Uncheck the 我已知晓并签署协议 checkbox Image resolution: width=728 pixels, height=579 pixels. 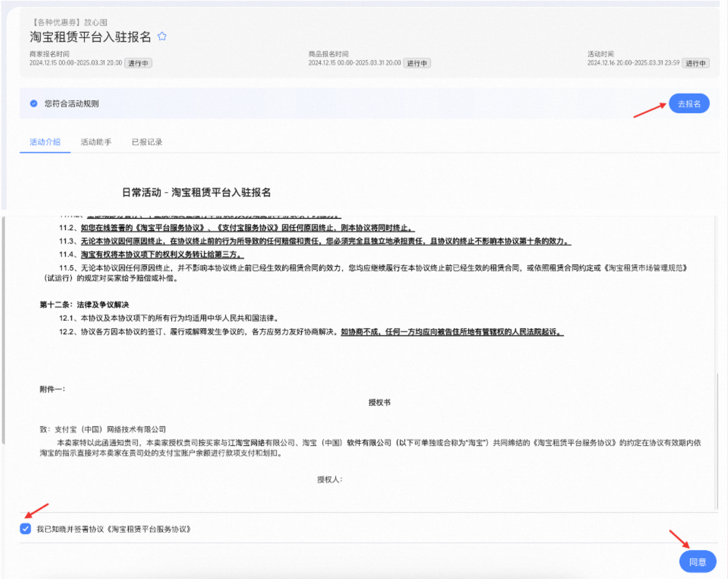point(25,529)
